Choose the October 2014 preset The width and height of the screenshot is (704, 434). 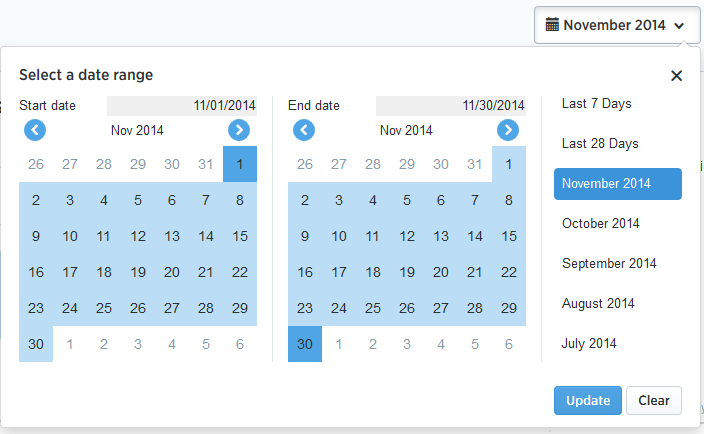coord(600,224)
